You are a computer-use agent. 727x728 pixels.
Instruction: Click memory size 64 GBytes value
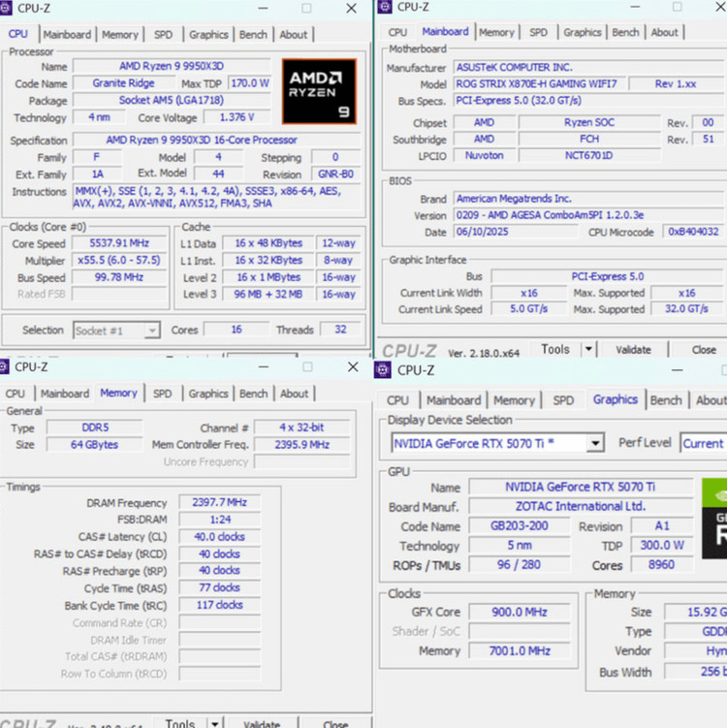(94, 445)
